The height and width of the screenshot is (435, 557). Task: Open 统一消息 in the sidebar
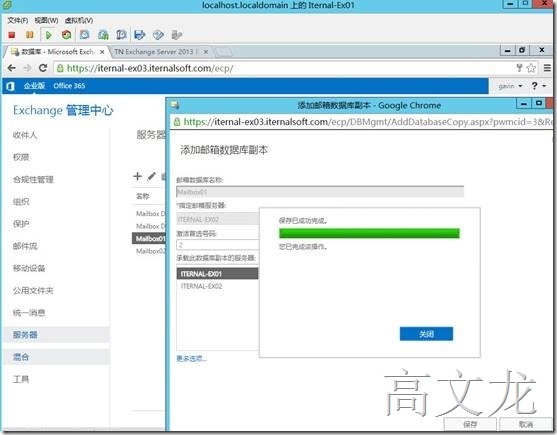(x=29, y=312)
